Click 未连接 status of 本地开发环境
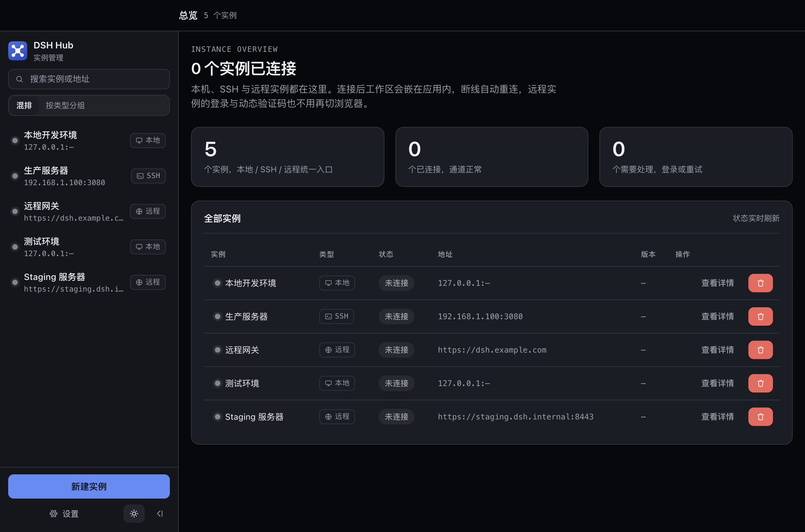The height and width of the screenshot is (532, 805). 396,283
